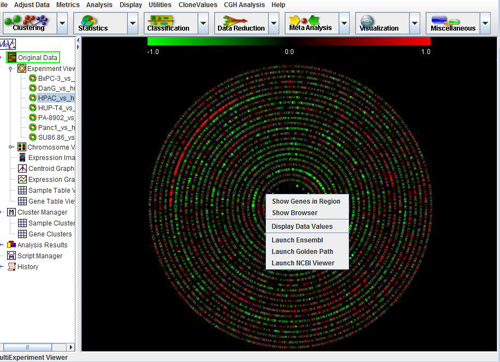Image resolution: width=500 pixels, height=362 pixels.
Task: Click the tree panel horizontal scrollbar right arrow
Action: coord(71,347)
